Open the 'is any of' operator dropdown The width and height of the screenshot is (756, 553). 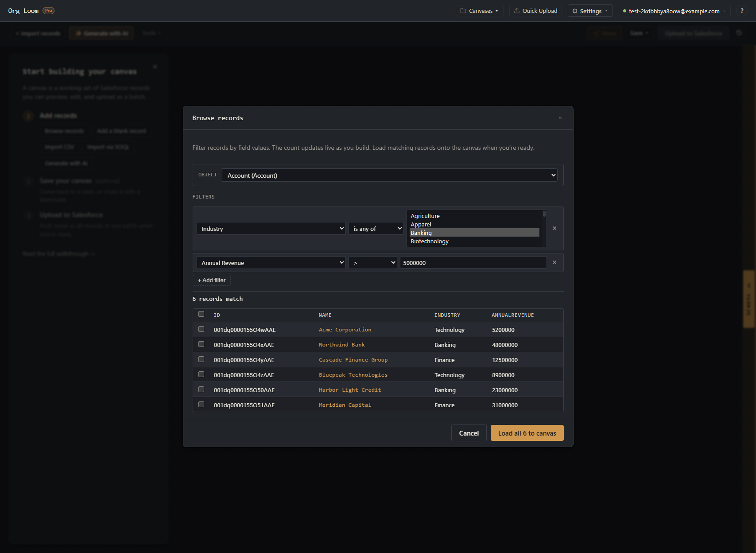pyautogui.click(x=376, y=228)
